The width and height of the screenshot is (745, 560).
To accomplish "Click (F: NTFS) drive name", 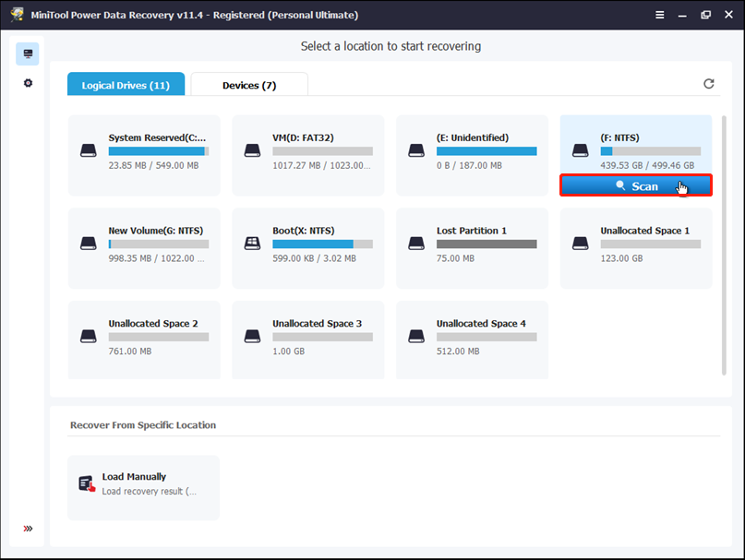I will coord(619,137).
